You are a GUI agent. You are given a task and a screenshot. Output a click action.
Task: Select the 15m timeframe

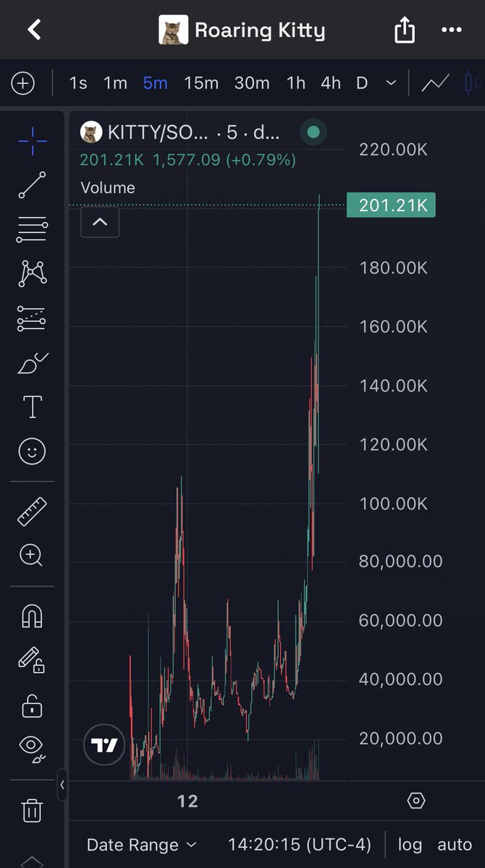coord(201,83)
